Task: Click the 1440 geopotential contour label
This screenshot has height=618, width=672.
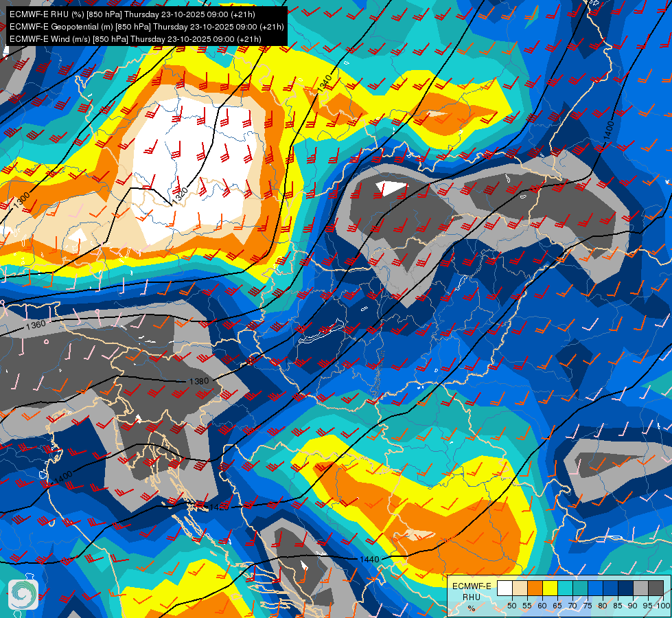Action: [369, 559]
